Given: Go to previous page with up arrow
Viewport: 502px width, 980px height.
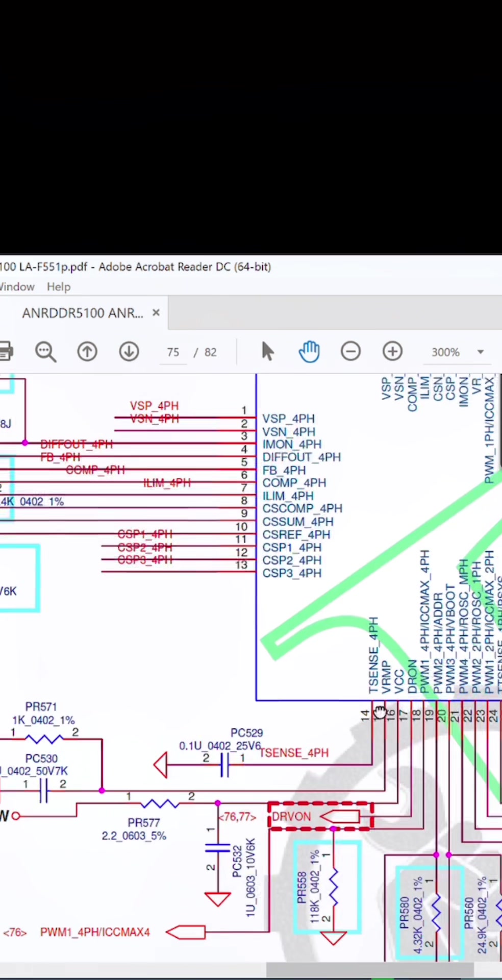Looking at the screenshot, I should (87, 352).
